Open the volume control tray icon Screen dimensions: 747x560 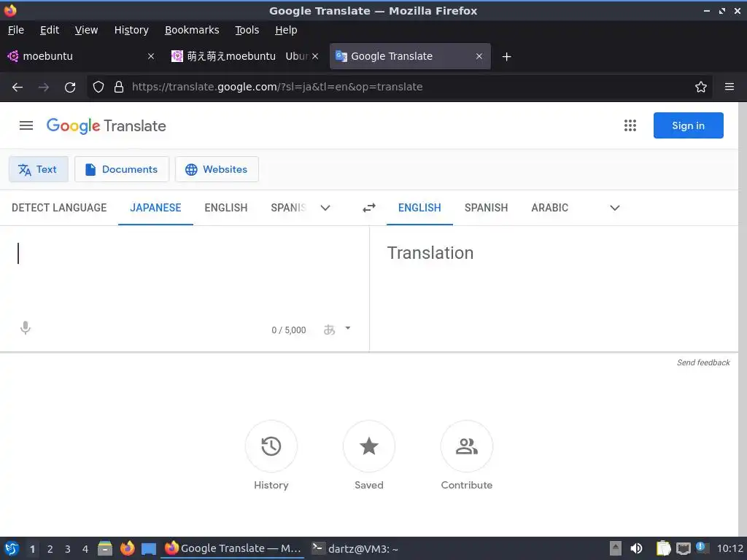[x=636, y=548]
